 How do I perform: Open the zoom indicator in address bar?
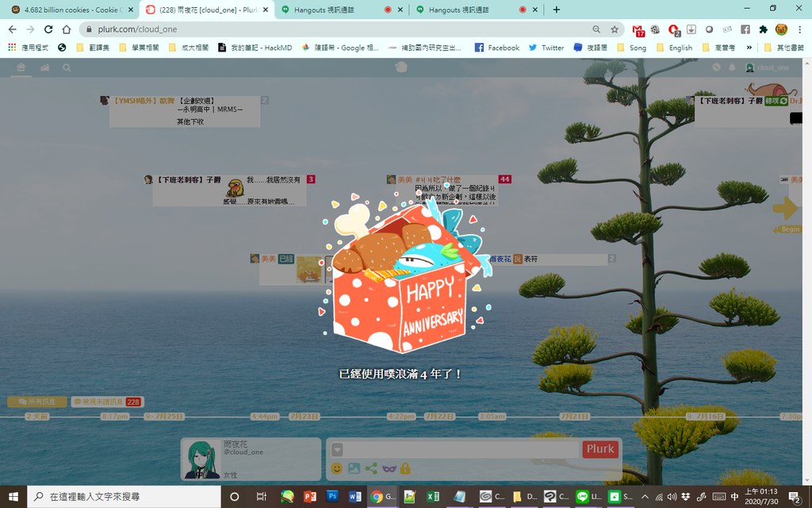596,29
